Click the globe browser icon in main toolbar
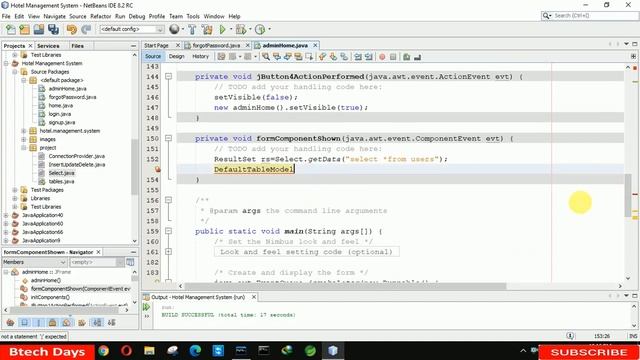The width and height of the screenshot is (640, 360). (x=174, y=29)
